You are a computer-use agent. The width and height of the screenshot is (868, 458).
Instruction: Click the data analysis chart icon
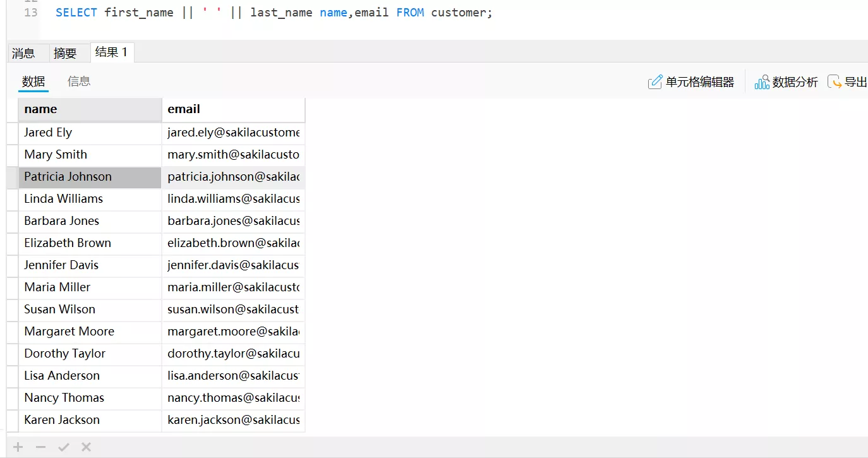(x=762, y=82)
